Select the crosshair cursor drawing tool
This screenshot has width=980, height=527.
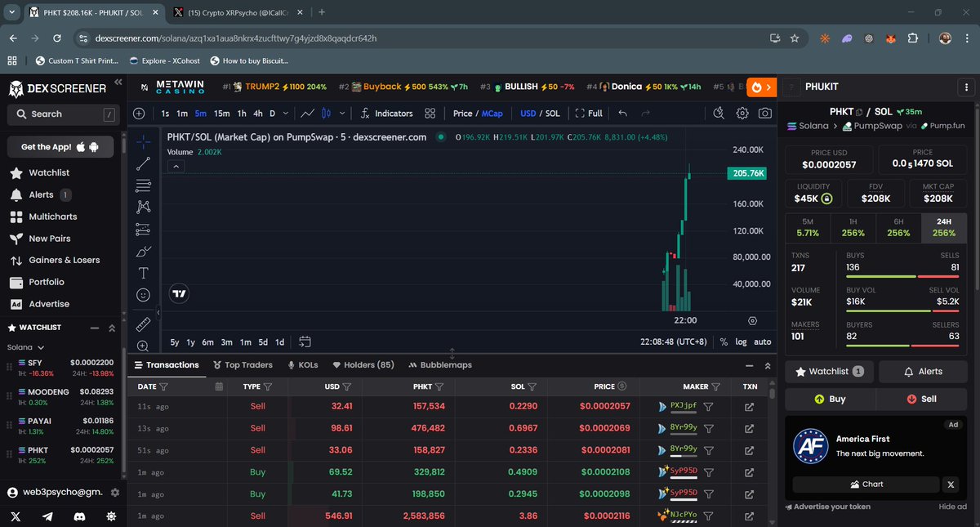(143, 141)
